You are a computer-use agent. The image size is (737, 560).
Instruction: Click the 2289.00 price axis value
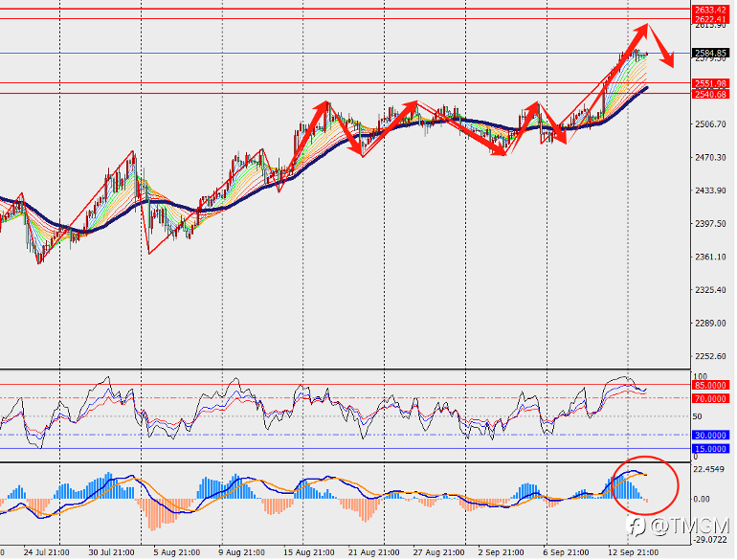(710, 323)
